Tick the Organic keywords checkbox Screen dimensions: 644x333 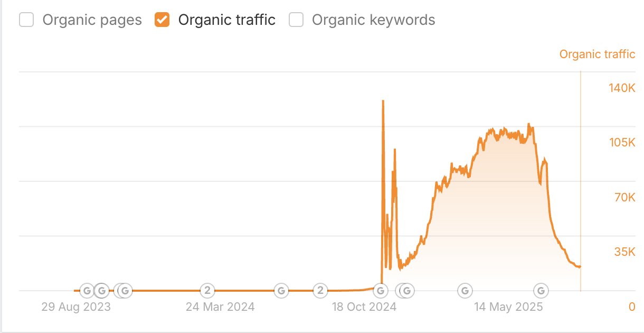tap(296, 20)
